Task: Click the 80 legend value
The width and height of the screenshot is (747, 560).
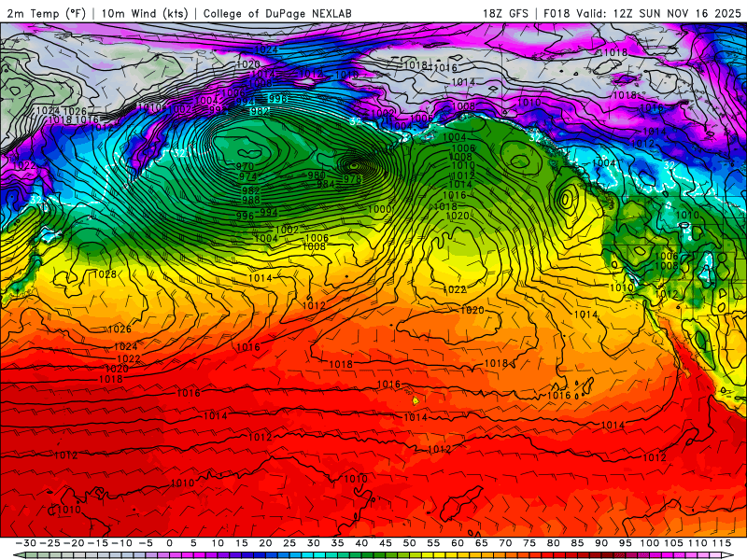Action: tap(553, 543)
